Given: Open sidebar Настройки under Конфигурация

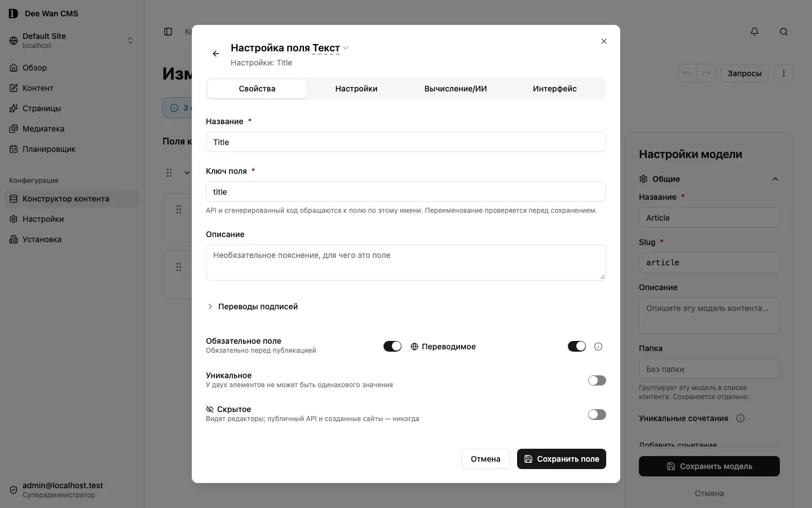Looking at the screenshot, I should [72, 219].
